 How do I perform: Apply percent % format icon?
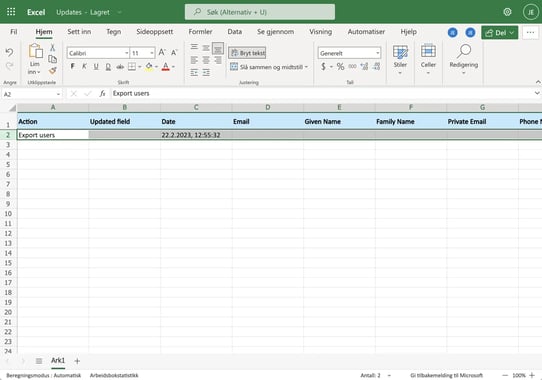[x=340, y=66]
